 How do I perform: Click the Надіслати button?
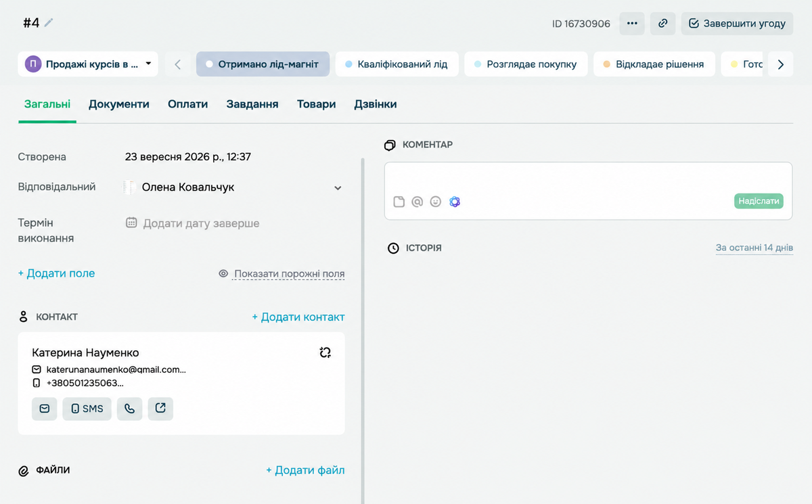[759, 201]
